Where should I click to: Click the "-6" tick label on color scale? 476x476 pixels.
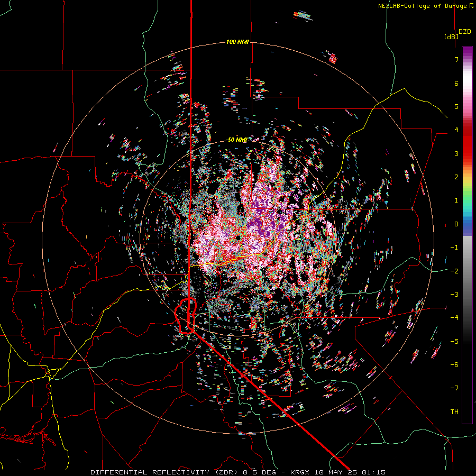454,365
